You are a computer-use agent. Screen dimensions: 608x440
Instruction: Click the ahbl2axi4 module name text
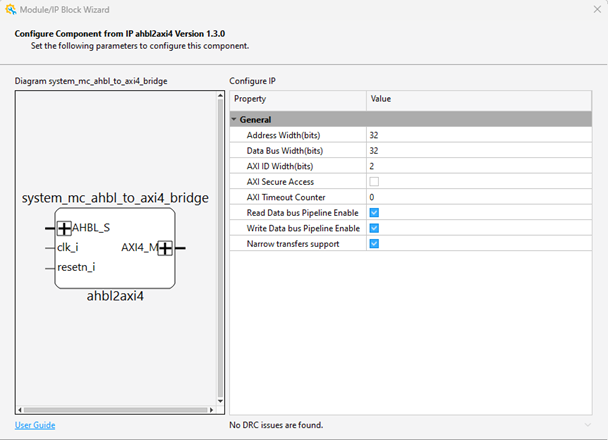point(115,296)
